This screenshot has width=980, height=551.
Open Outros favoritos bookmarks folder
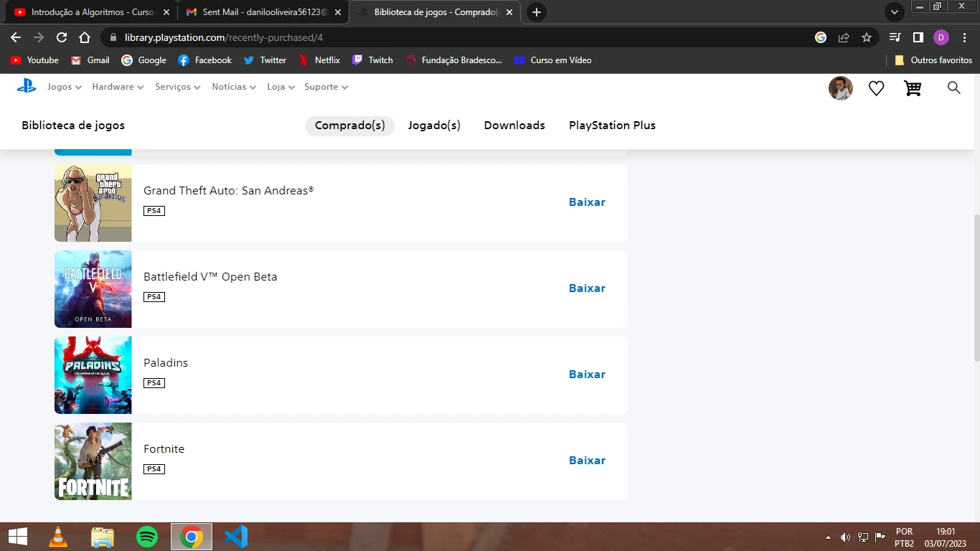933,60
